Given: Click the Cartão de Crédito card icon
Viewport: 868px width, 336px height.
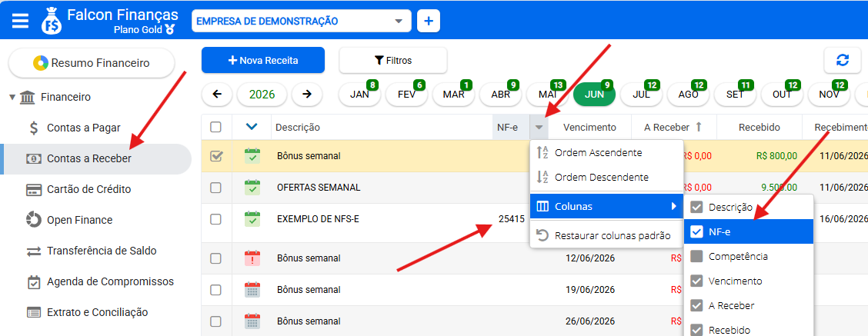Looking at the screenshot, I should 34,190.
